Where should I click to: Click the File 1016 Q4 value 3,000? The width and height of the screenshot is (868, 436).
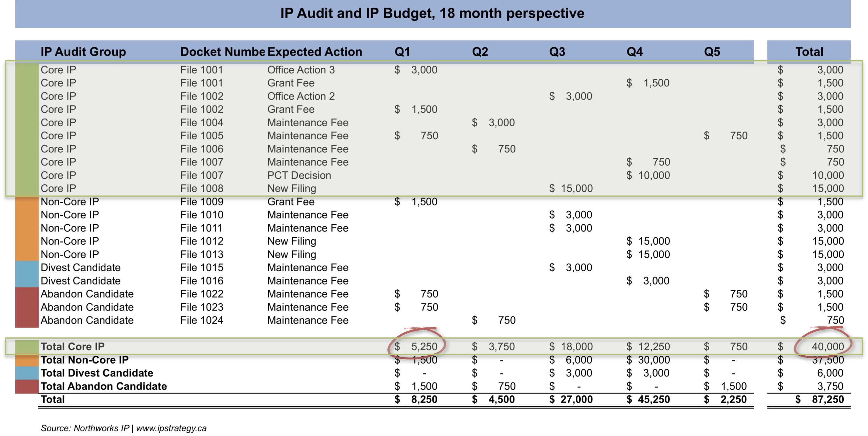coord(656,281)
